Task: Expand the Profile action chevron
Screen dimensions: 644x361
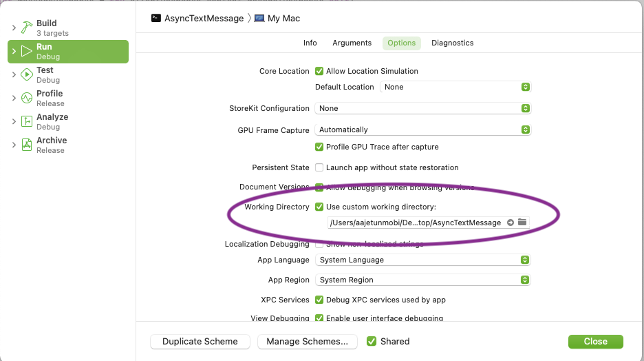Action: pyautogui.click(x=14, y=98)
